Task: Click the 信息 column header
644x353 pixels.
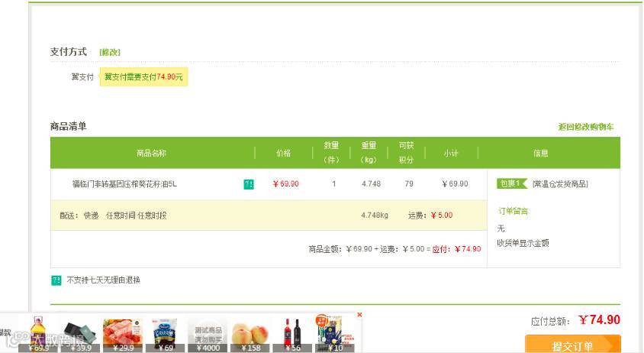Action: click(x=540, y=153)
